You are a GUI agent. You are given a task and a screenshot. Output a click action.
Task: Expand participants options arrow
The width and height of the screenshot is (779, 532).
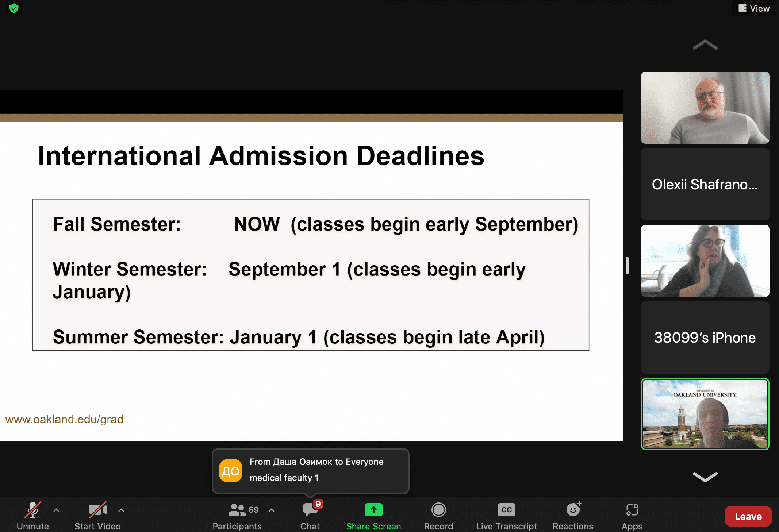(272, 510)
